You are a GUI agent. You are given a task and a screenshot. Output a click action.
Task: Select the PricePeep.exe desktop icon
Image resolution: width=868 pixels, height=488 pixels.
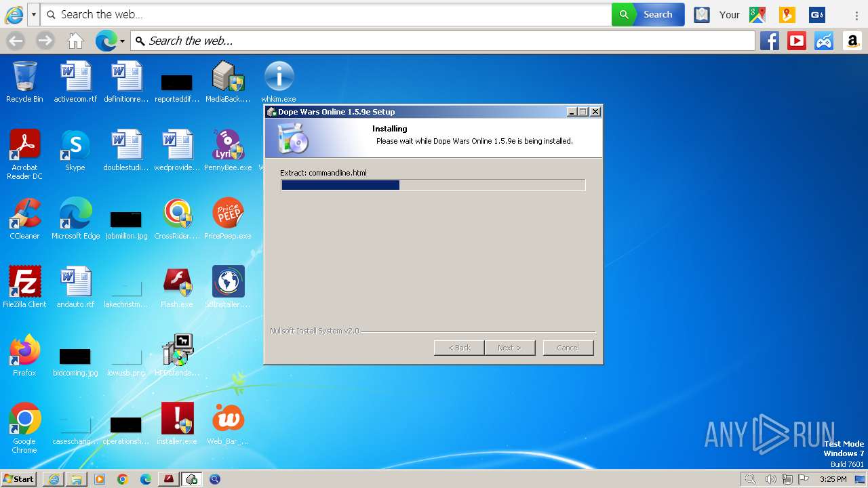tap(228, 219)
